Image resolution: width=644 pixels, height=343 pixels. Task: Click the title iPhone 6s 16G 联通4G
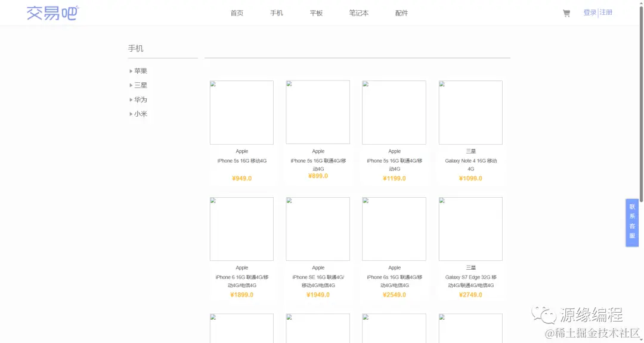pos(394,281)
